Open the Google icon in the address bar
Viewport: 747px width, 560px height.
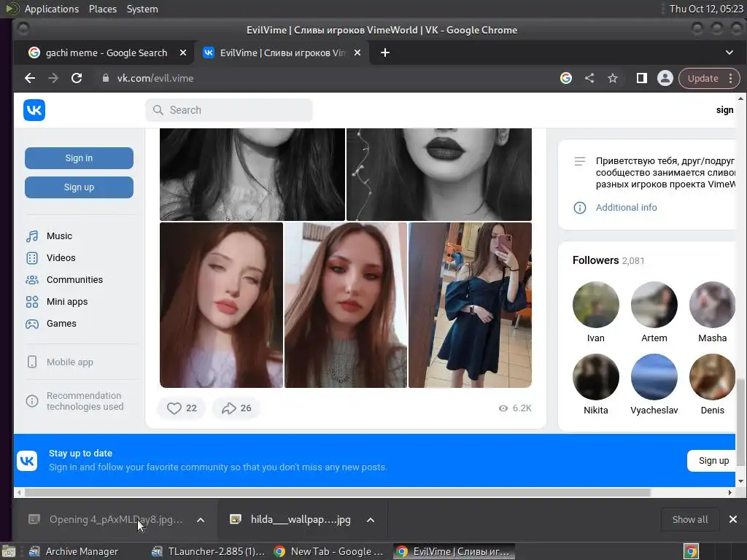[x=566, y=78]
